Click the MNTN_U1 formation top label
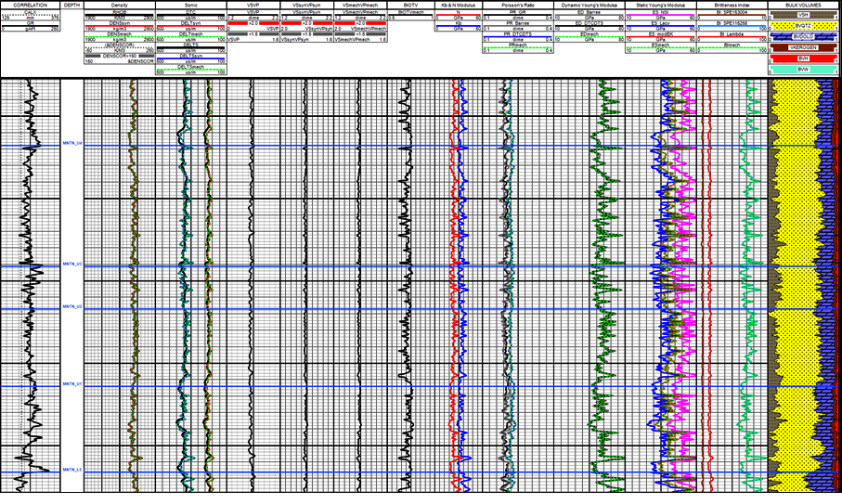The height and width of the screenshot is (504, 842). (x=72, y=383)
